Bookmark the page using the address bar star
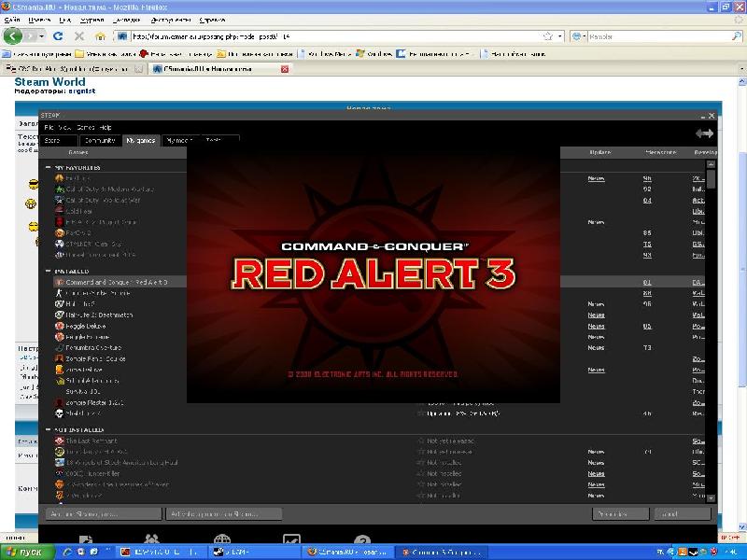 coord(547,36)
